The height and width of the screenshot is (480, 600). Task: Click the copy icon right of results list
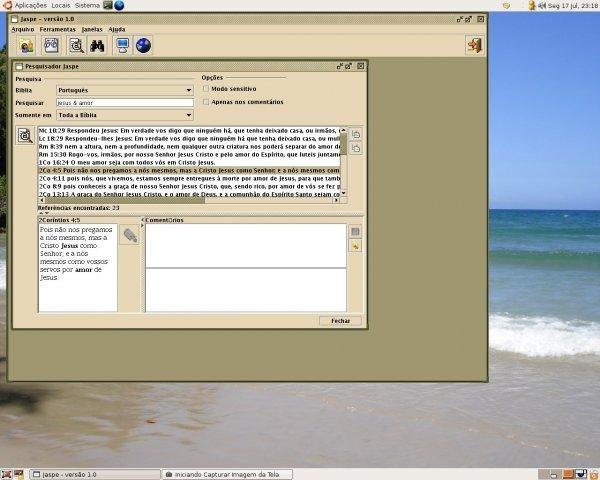pos(356,133)
